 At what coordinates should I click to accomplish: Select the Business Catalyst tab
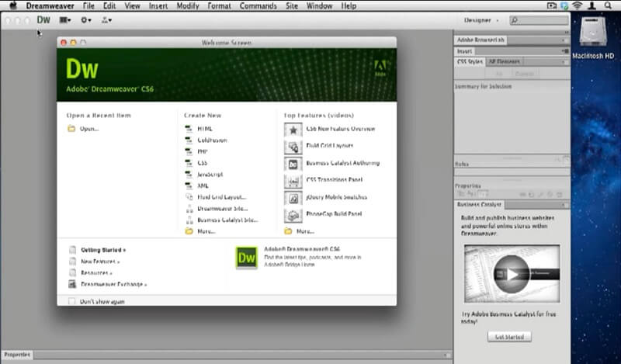pyautogui.click(x=479, y=205)
